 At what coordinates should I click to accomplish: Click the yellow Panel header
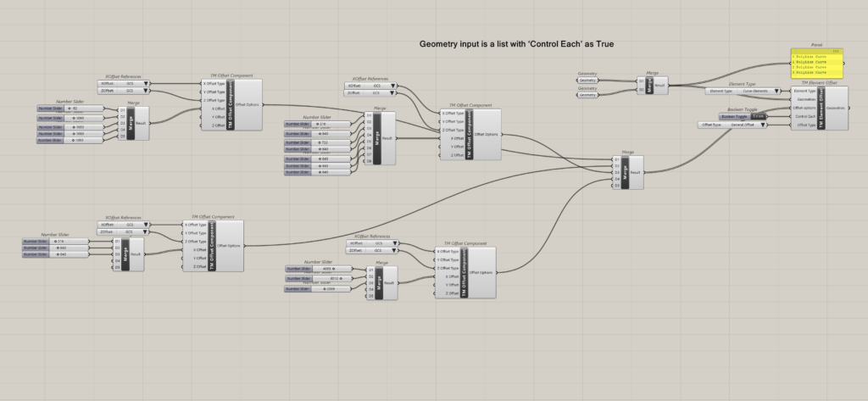pyautogui.click(x=815, y=50)
